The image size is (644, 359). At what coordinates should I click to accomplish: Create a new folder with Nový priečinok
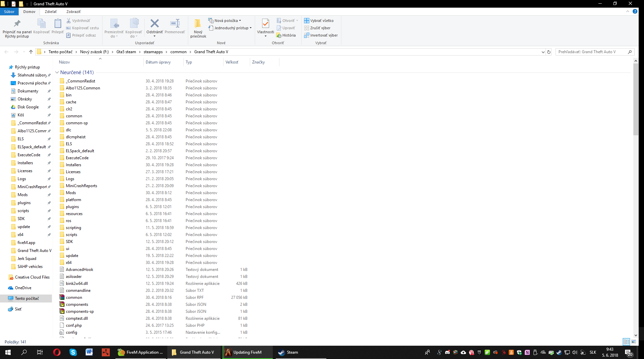pyautogui.click(x=198, y=28)
